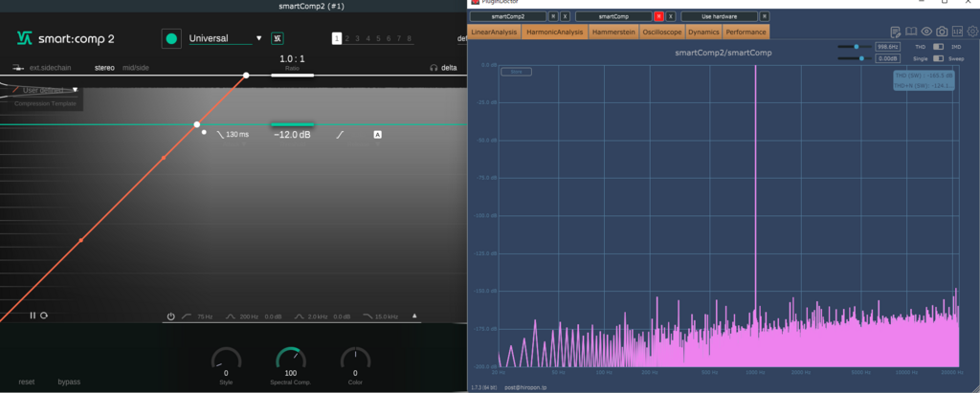This screenshot has height=393, width=980.
Task: Click the X button next to smartComp2 slot
Action: click(565, 16)
